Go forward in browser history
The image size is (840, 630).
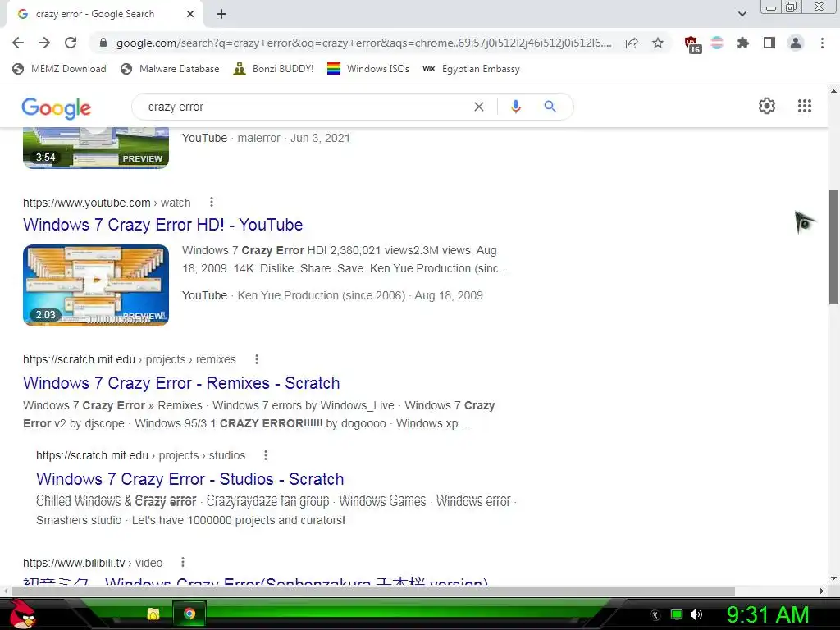tap(44, 43)
